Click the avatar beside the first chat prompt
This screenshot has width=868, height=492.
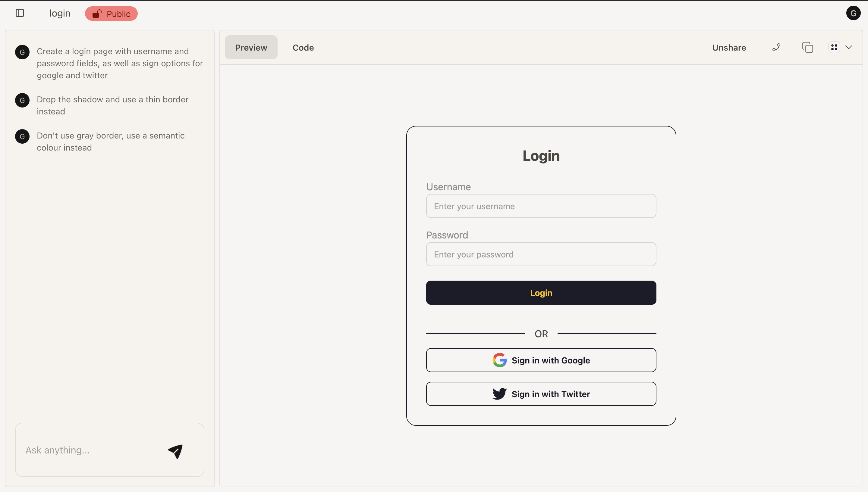tap(22, 52)
